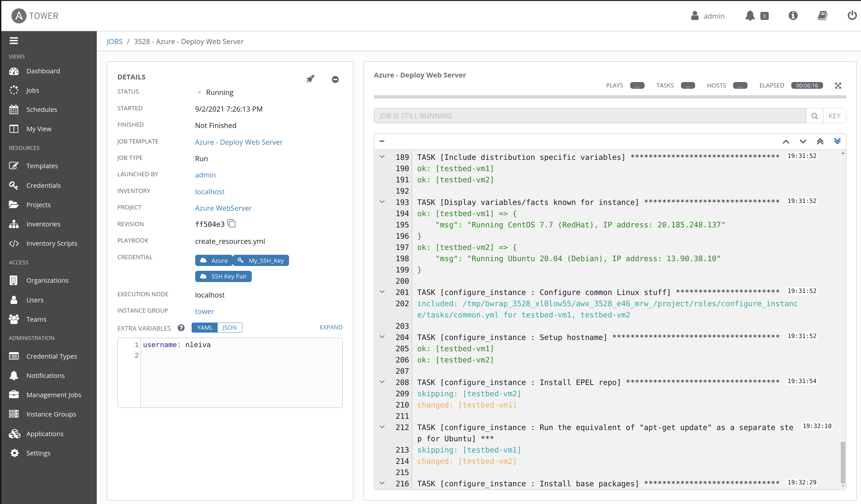Expand job output to fullscreen

point(838,86)
